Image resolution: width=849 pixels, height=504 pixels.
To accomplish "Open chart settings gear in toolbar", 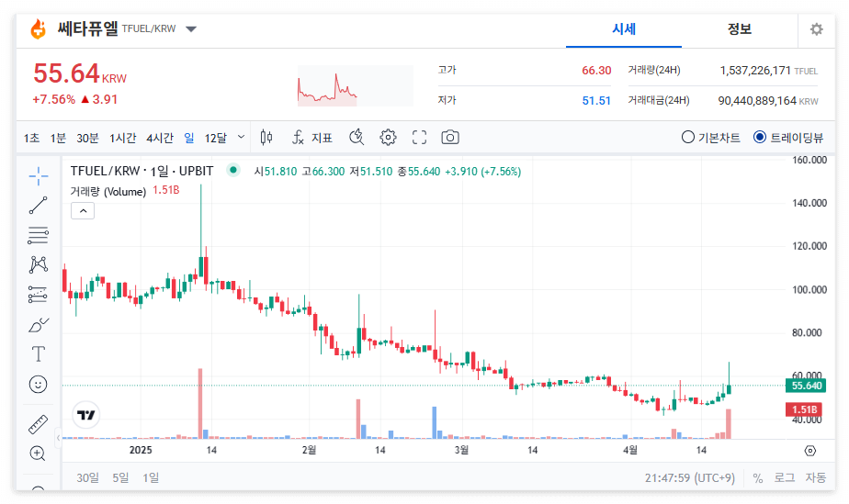I will 388,138.
